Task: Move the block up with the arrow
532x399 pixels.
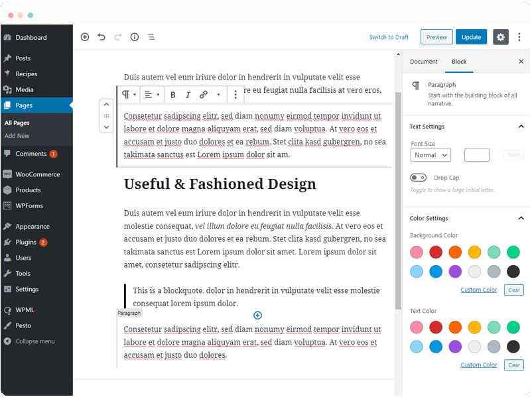Action: point(106,104)
